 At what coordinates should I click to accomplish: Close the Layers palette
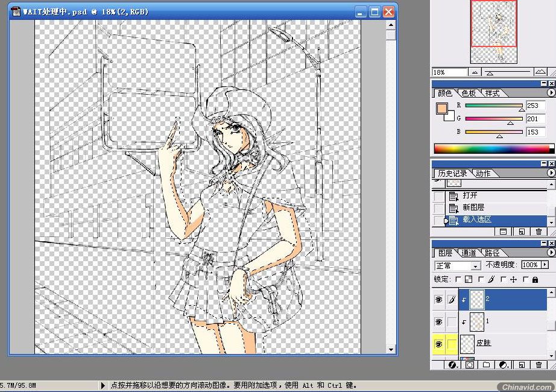[551, 243]
